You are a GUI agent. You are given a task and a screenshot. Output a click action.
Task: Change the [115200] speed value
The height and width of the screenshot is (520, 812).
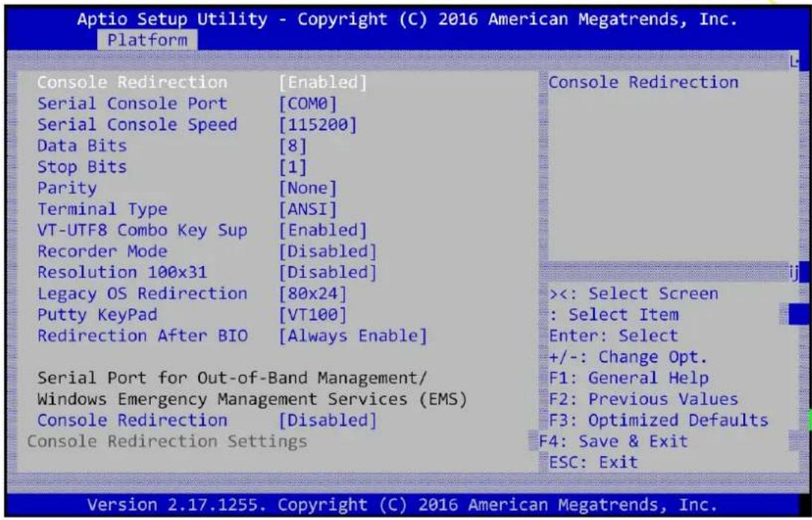click(317, 125)
